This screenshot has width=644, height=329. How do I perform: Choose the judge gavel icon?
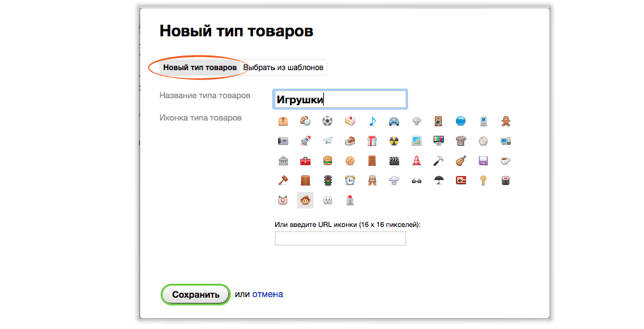point(283,180)
